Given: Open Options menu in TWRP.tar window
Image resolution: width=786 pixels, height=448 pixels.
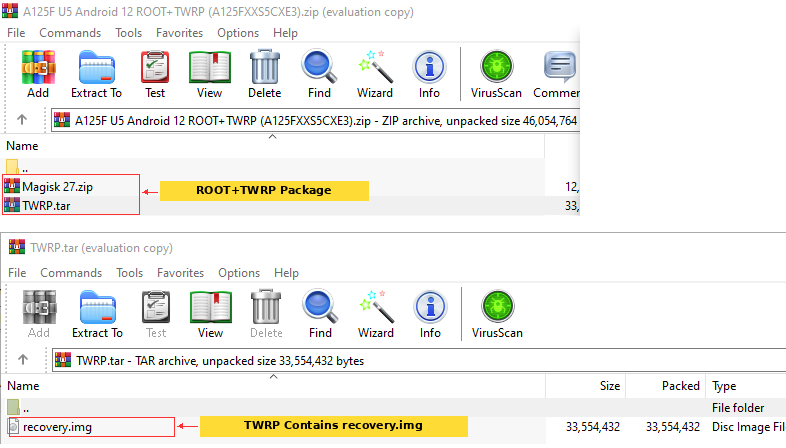Looking at the screenshot, I should (239, 273).
